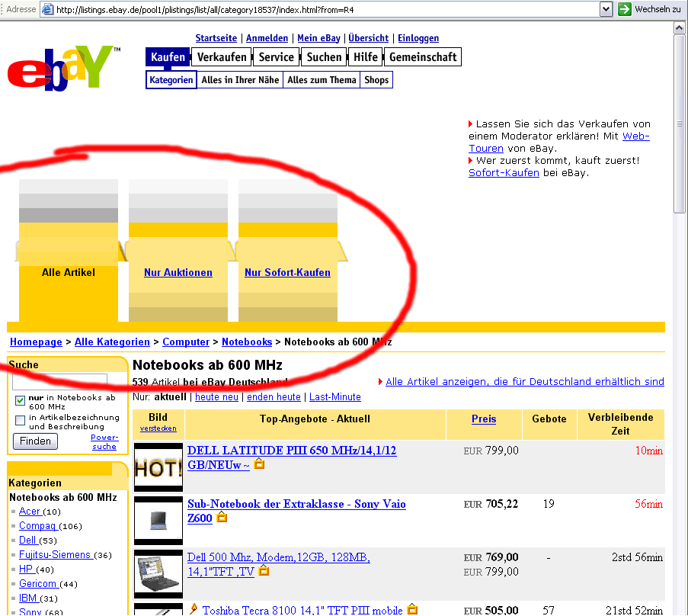
Task: Open the Acer category link
Action: (x=30, y=511)
